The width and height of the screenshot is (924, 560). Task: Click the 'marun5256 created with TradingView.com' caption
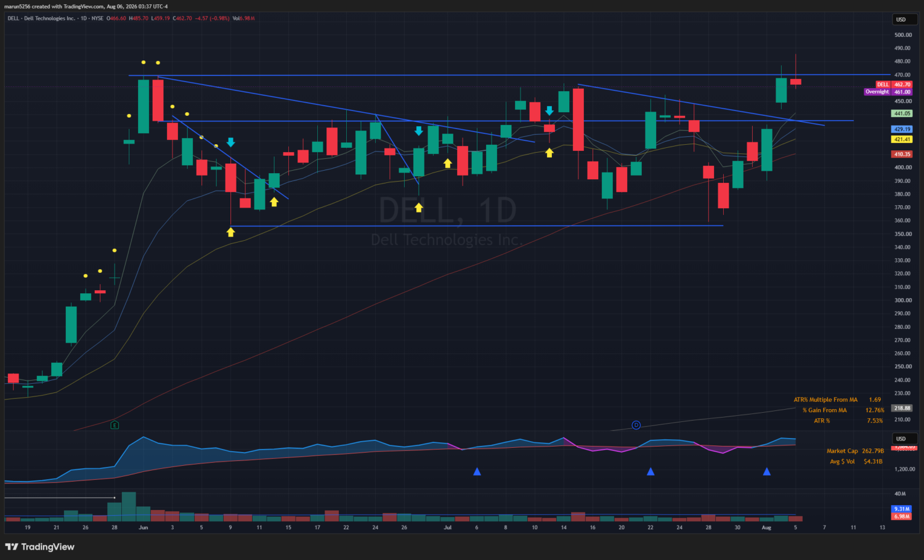coord(55,6)
